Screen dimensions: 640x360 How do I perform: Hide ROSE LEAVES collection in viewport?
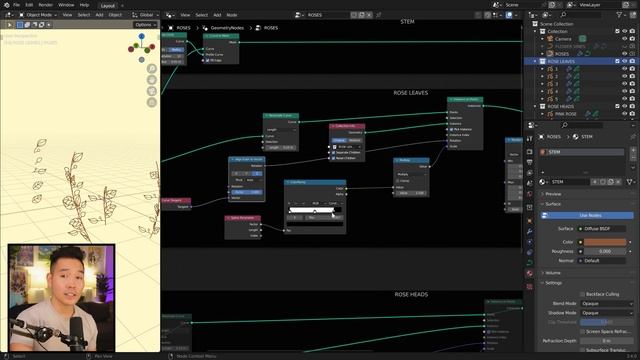pos(624,61)
